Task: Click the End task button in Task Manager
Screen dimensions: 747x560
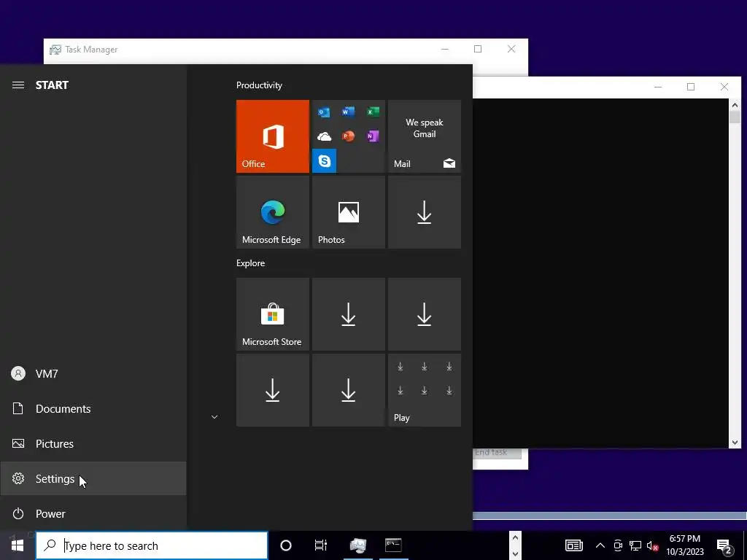Action: pyautogui.click(x=498, y=453)
